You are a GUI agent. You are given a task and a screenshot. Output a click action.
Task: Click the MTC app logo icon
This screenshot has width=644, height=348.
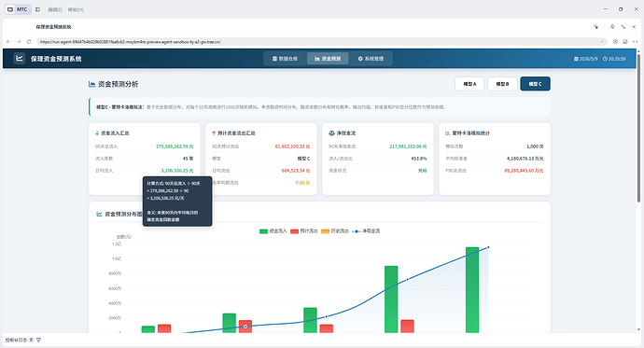pos(10,9)
